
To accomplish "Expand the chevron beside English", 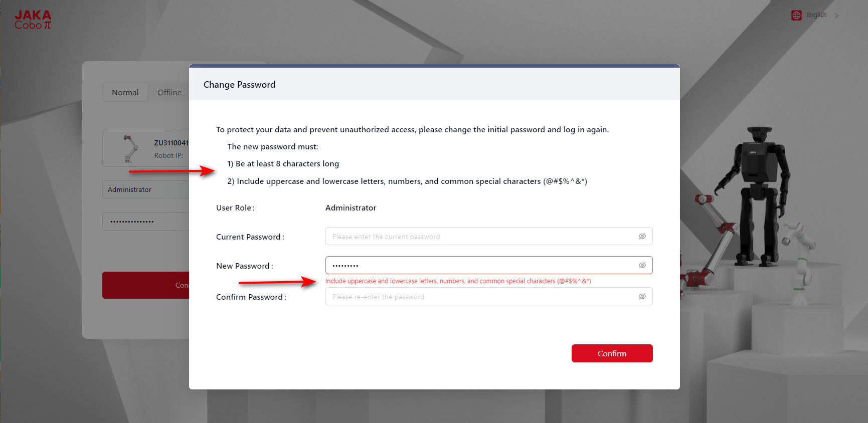I will 836,16.
